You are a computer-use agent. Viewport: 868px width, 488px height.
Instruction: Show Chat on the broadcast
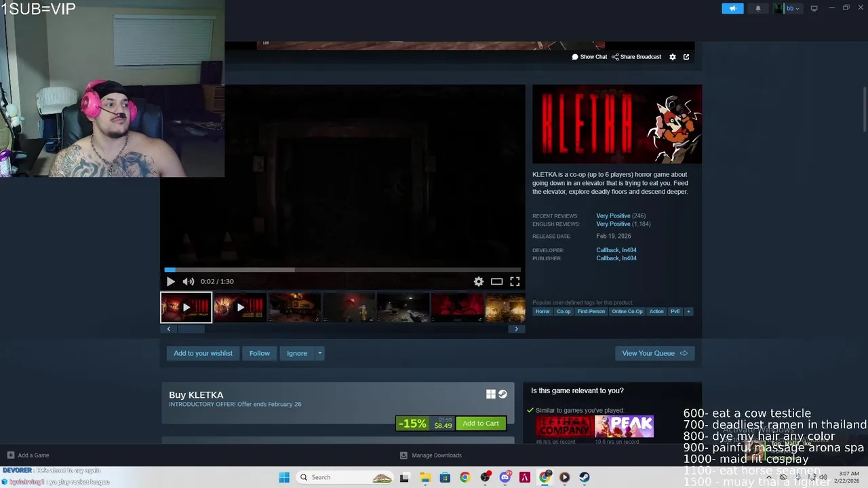(589, 57)
